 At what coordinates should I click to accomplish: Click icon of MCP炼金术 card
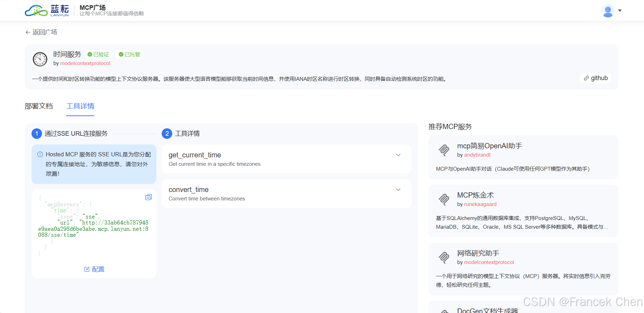pos(444,199)
